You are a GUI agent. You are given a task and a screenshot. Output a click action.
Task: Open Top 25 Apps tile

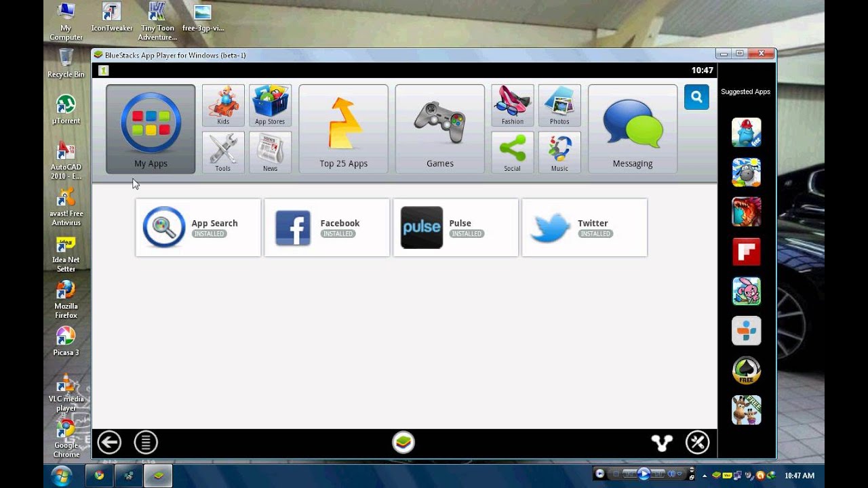coord(343,129)
